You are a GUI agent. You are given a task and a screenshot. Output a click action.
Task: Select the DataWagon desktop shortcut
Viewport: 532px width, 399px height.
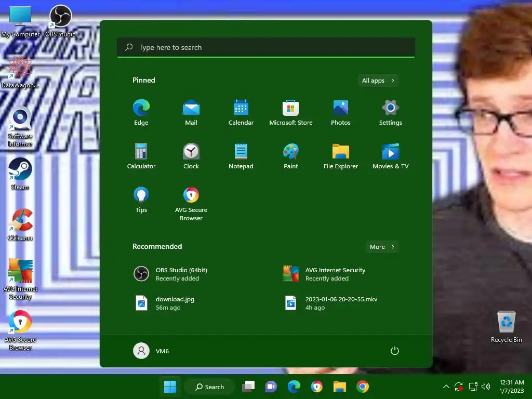[x=20, y=72]
